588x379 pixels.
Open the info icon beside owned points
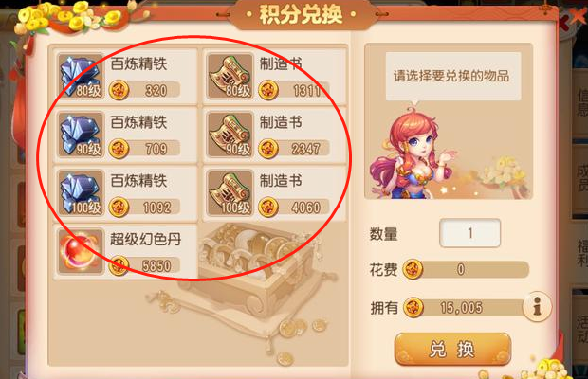537,306
